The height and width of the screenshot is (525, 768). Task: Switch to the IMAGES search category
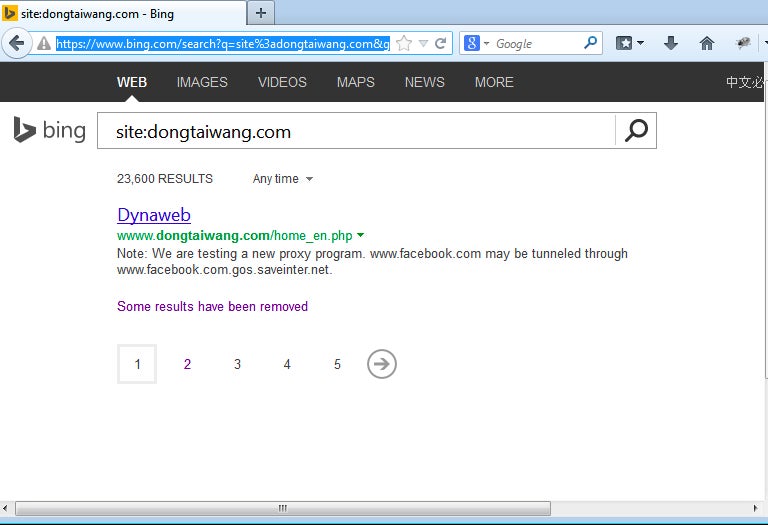click(202, 82)
